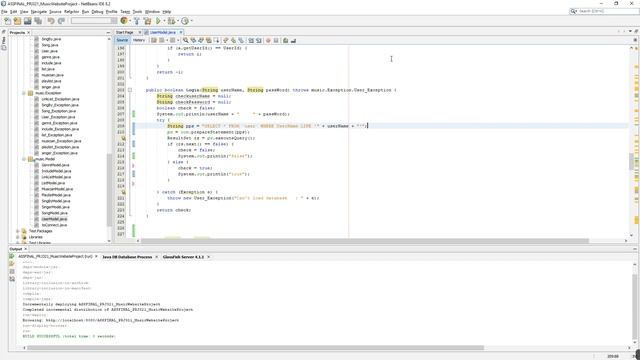Click the Debug Project icon
The width and height of the screenshot is (640, 360).
[171, 21]
